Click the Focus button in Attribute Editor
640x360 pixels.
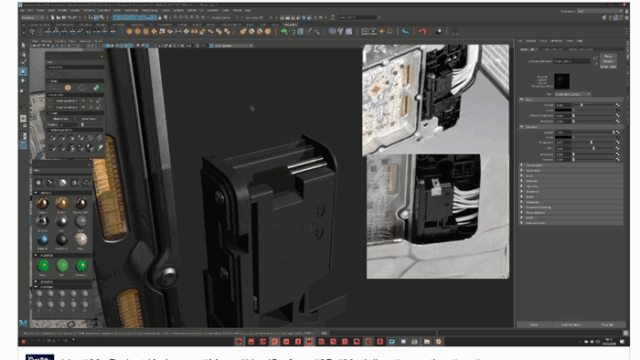608,56
